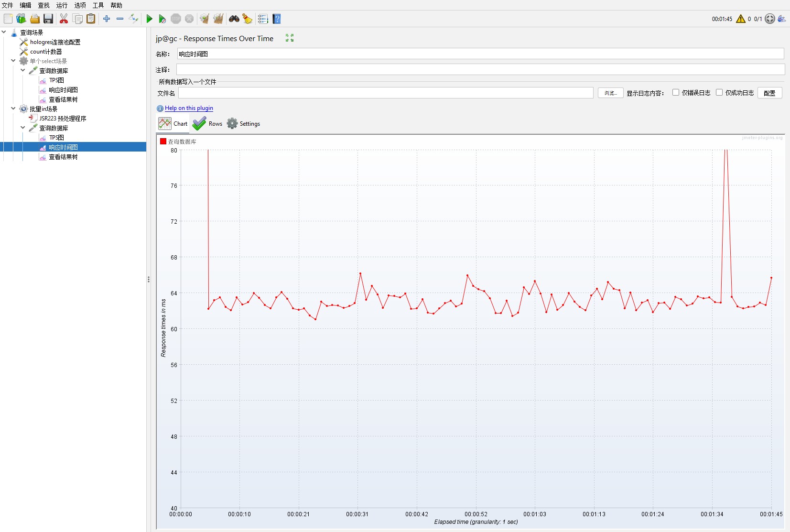The width and height of the screenshot is (790, 532).
Task: Reset search with broom icon
Action: (x=247, y=19)
